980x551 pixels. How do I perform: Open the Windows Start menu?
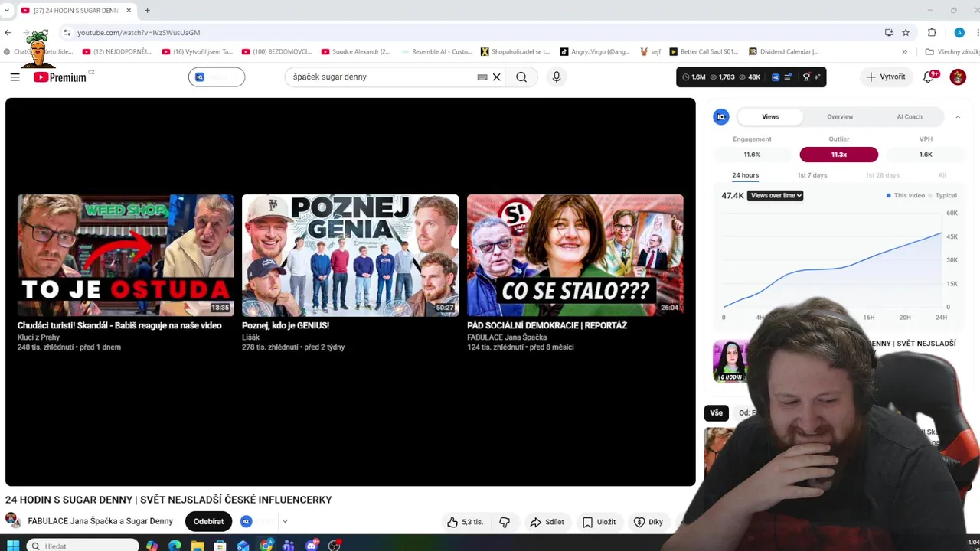(13, 546)
